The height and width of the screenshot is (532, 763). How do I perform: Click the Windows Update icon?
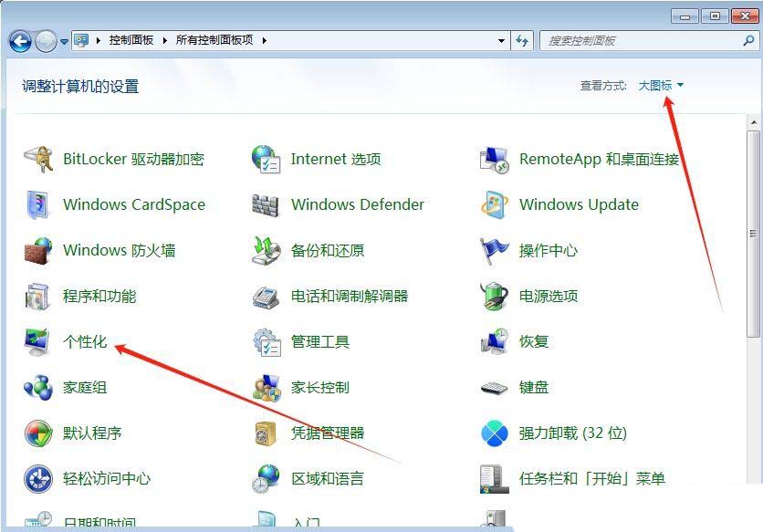[494, 205]
